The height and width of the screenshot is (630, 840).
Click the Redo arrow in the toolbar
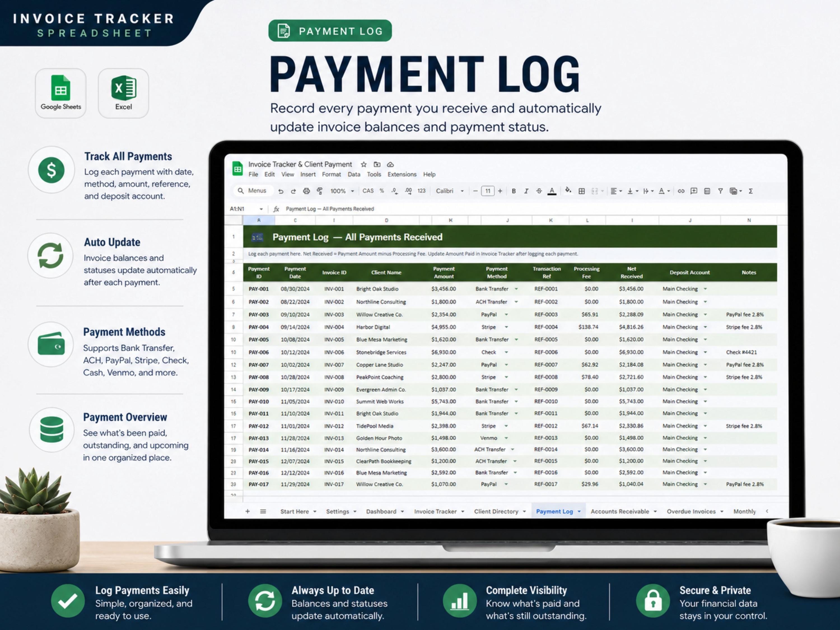293,191
